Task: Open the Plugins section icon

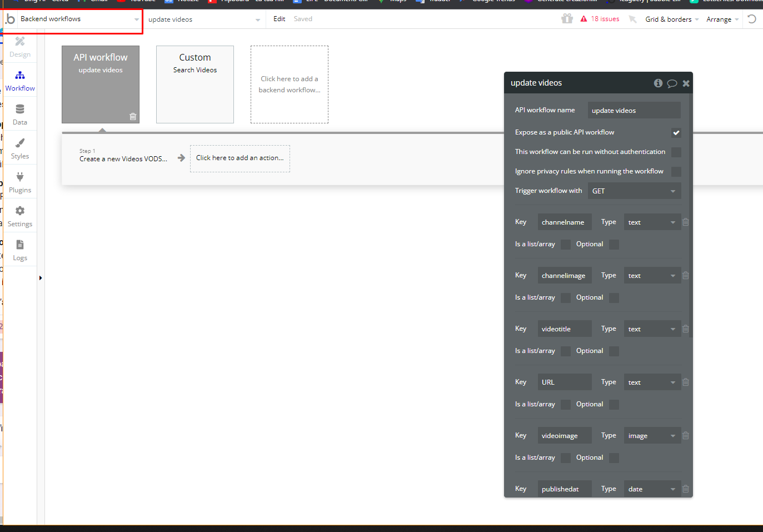Action: [20, 182]
